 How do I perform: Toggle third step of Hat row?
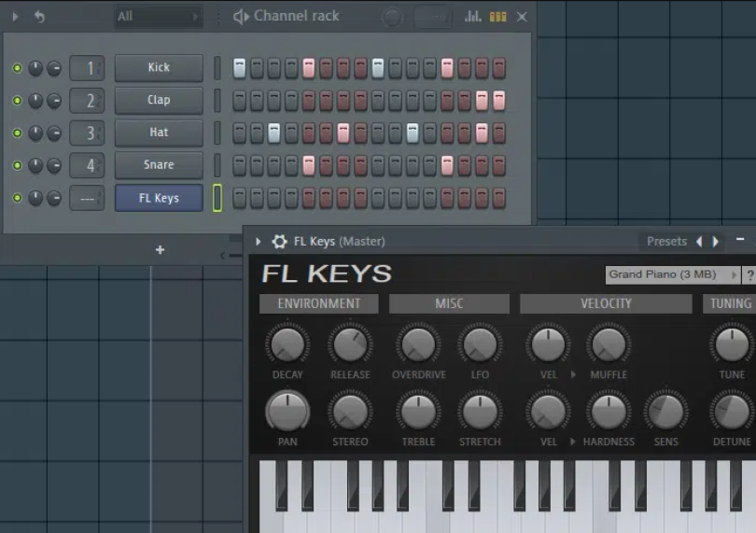pos(273,133)
